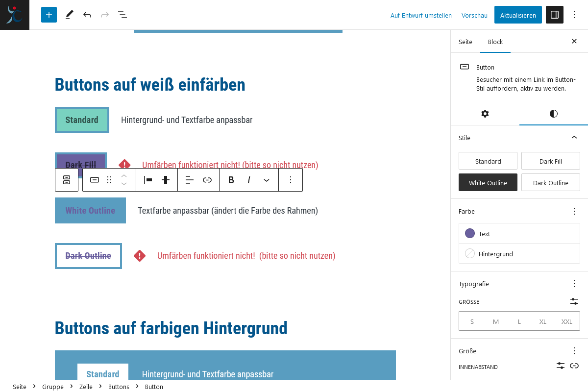Apply bold formatting in the block toolbar
Viewport: 588px width, 392px height.
(231, 180)
